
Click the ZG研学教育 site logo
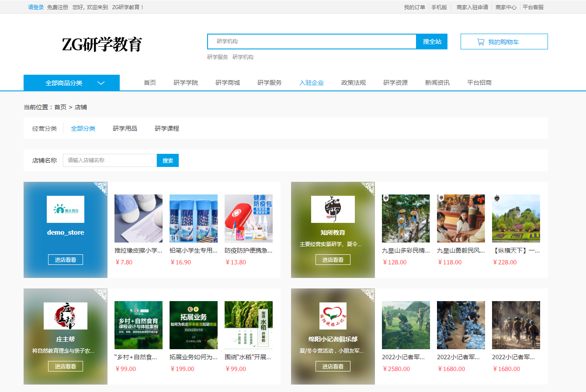pyautogui.click(x=102, y=44)
